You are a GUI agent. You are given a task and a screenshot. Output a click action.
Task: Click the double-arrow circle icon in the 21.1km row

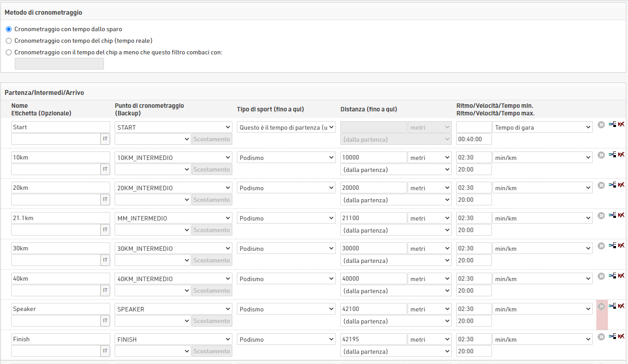(x=601, y=216)
